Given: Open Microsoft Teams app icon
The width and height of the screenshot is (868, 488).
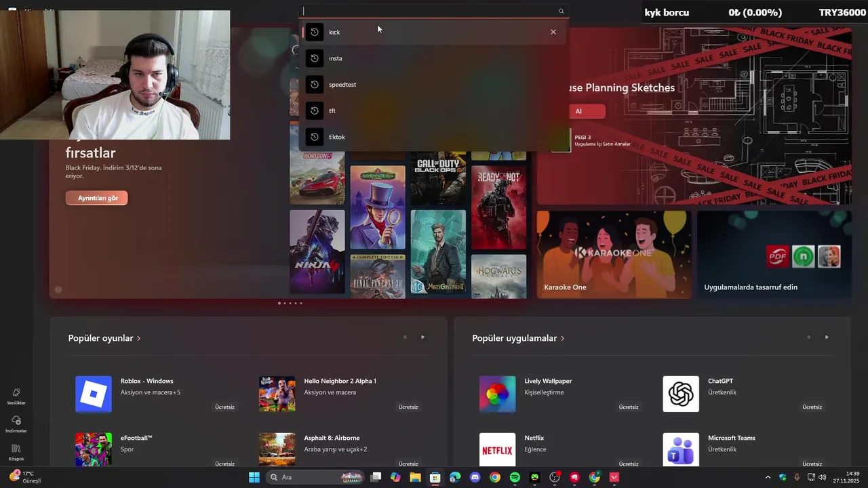Looking at the screenshot, I should pyautogui.click(x=681, y=449).
